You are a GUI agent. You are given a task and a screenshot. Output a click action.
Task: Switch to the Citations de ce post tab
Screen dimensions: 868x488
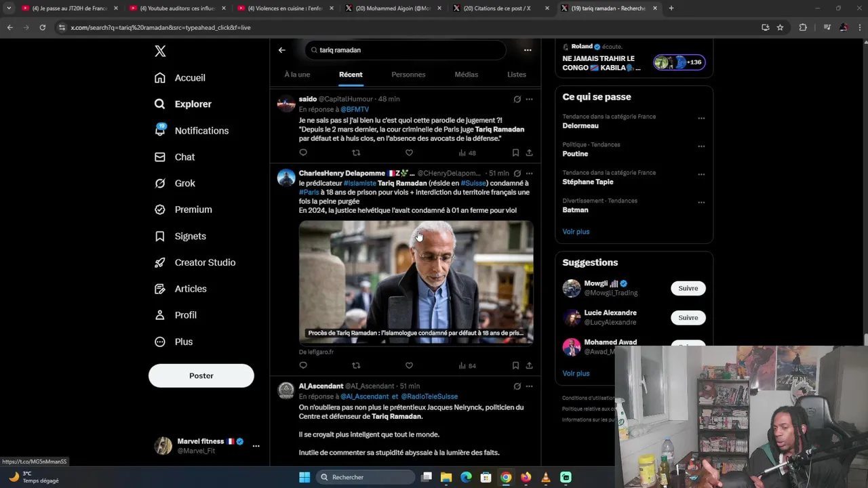point(501,8)
